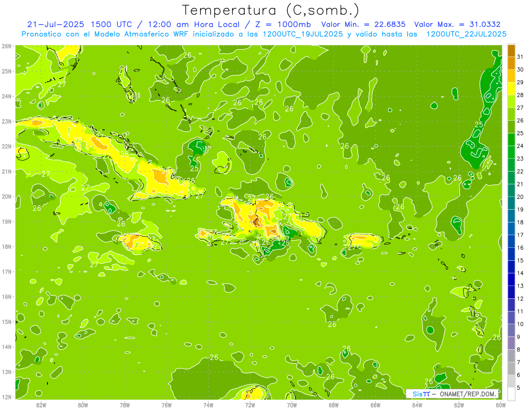Click the gray colorbar swatch between 6 and 7
The height and width of the screenshot is (411, 532).
[x=511, y=368]
